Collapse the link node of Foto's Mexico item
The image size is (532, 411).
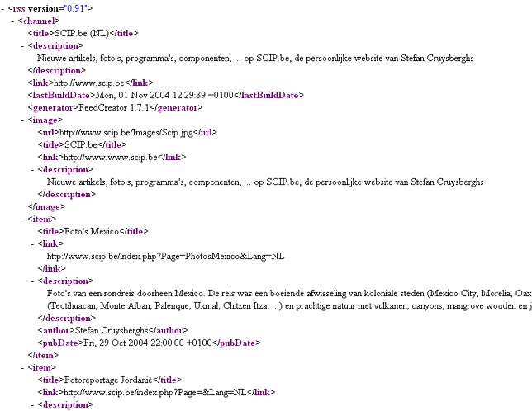pos(32,244)
